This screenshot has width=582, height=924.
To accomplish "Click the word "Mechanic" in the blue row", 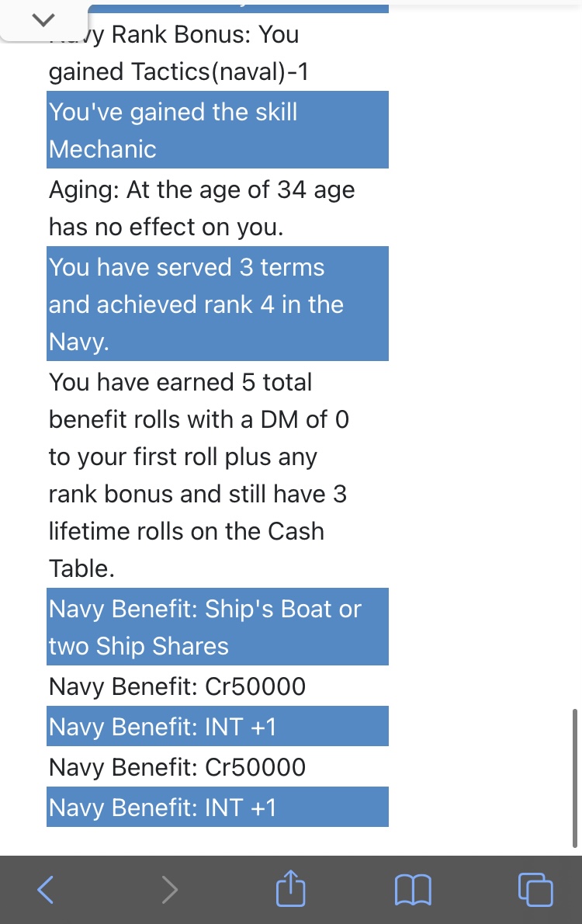I will click(102, 149).
